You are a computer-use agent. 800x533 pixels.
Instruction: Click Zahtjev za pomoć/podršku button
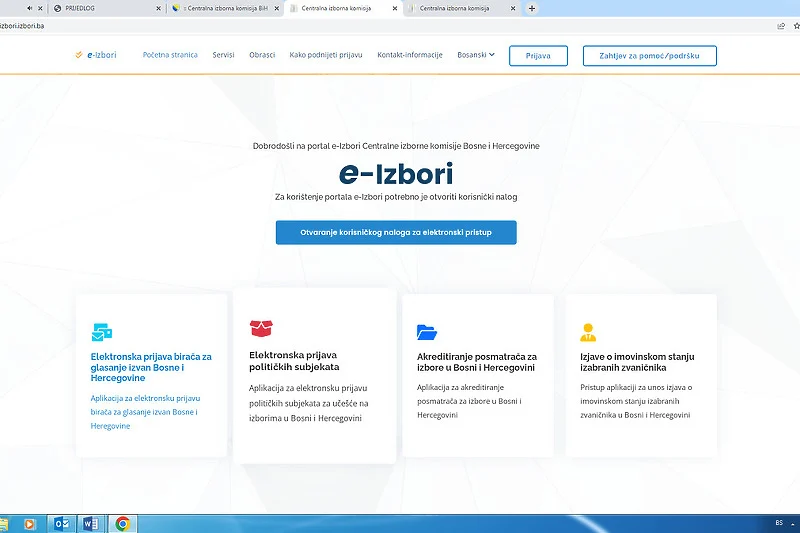point(649,55)
